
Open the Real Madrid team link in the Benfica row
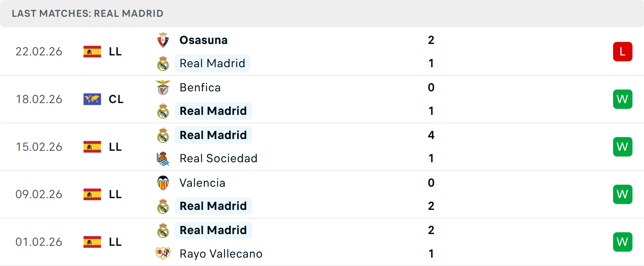[213, 111]
